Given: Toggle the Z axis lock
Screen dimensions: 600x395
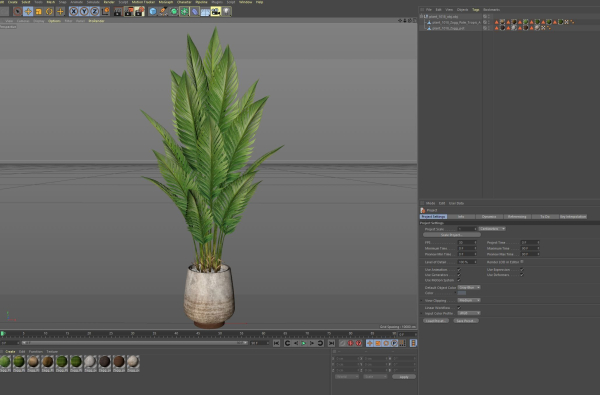Looking at the screenshot, I should tap(95, 11).
